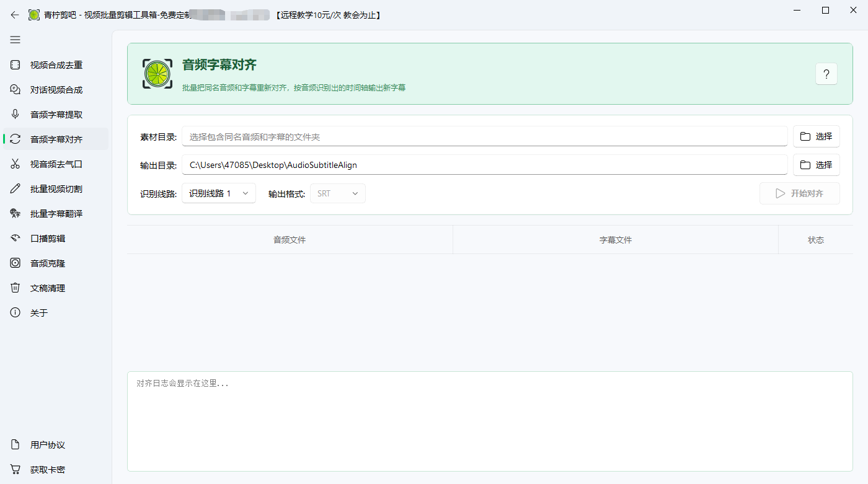Open the 关于 page
This screenshot has height=484, width=868.
coord(56,313)
